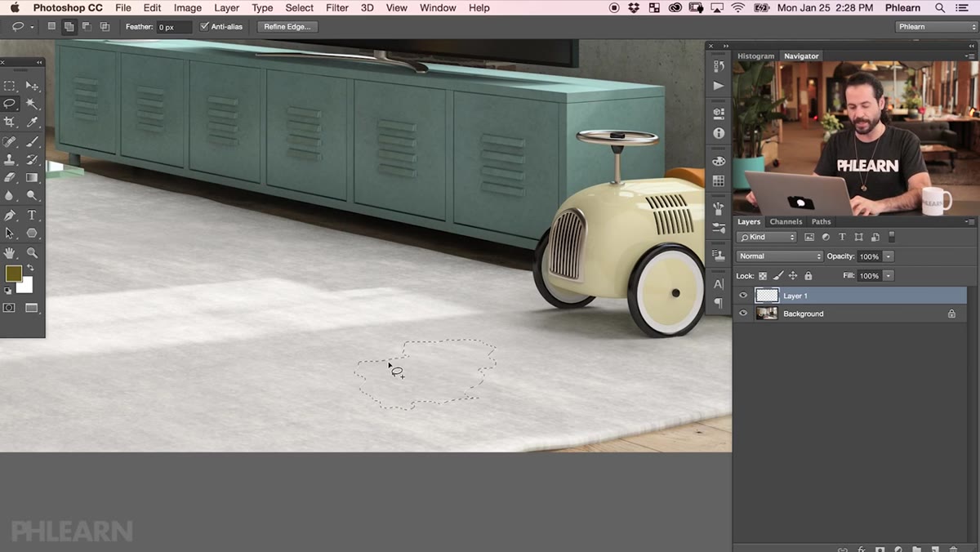Open the Phlearn workspace dropdown
Viewport: 980px width, 552px height.
click(936, 27)
